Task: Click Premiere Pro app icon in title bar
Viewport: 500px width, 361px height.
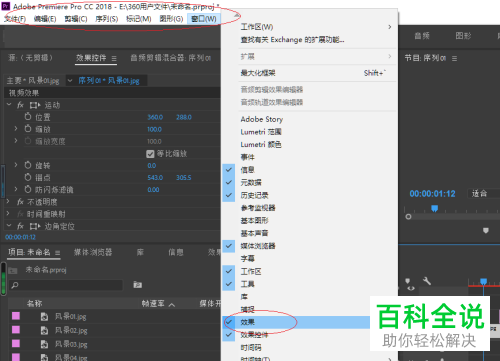Action: pyautogui.click(x=6, y=6)
